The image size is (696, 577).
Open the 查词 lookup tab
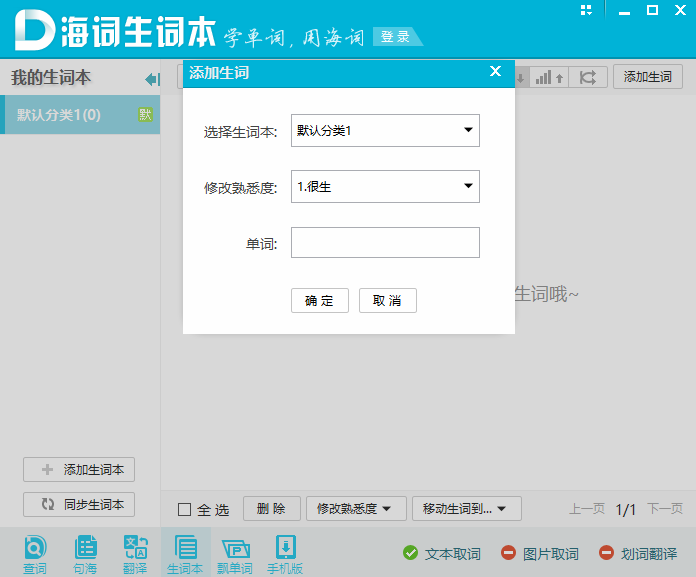point(35,555)
